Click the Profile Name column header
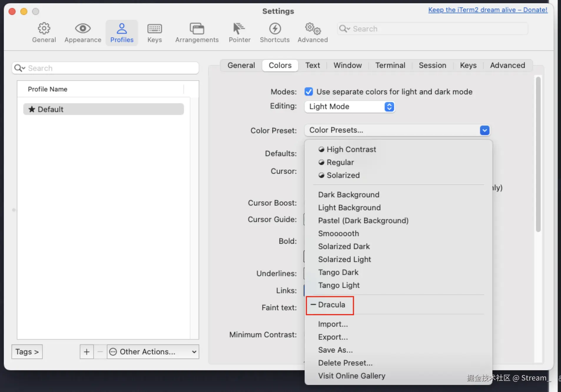The height and width of the screenshot is (392, 561). click(100, 89)
